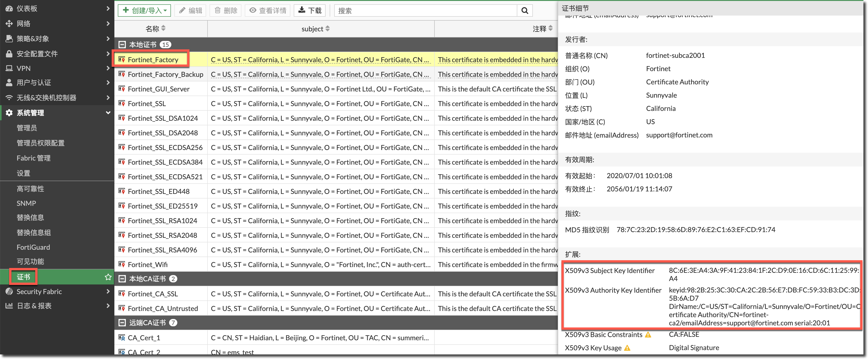The image size is (868, 359).
Task: Collapse the 远端CA证书 group
Action: tap(122, 323)
